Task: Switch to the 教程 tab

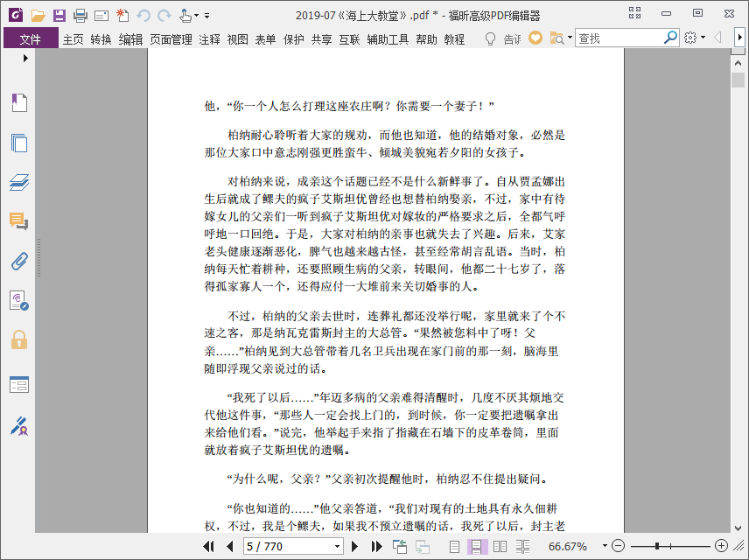Action: point(454,39)
